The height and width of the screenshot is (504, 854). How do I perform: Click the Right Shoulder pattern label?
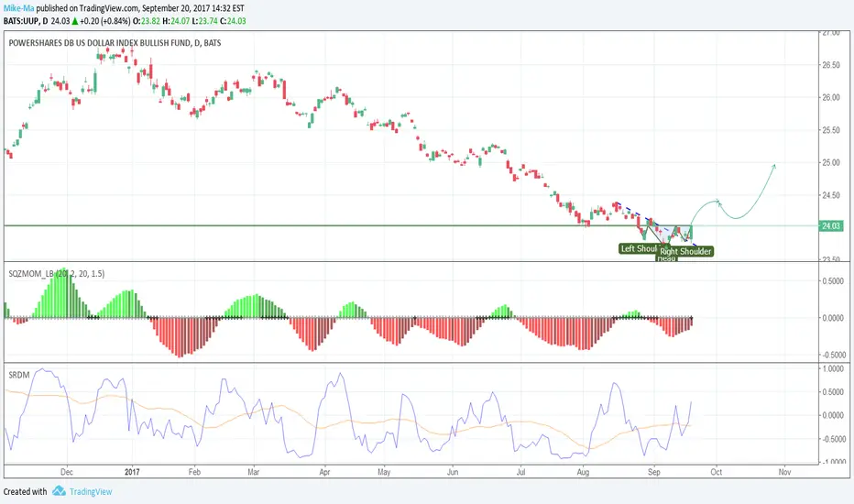click(x=685, y=251)
